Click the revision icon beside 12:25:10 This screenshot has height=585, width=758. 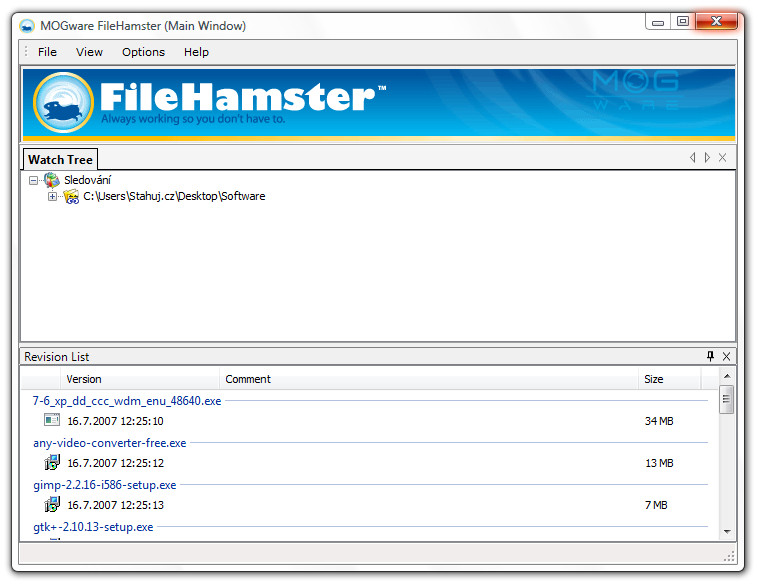pos(52,420)
